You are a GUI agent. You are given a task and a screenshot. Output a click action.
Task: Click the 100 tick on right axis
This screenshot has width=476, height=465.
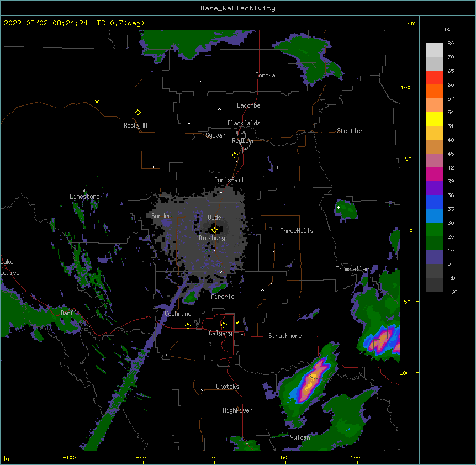pyautogui.click(x=405, y=87)
